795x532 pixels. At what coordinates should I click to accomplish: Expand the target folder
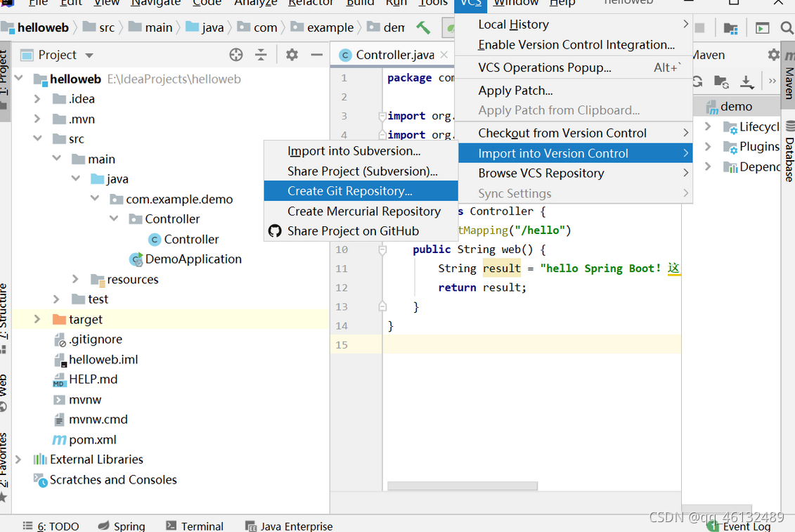[37, 319]
